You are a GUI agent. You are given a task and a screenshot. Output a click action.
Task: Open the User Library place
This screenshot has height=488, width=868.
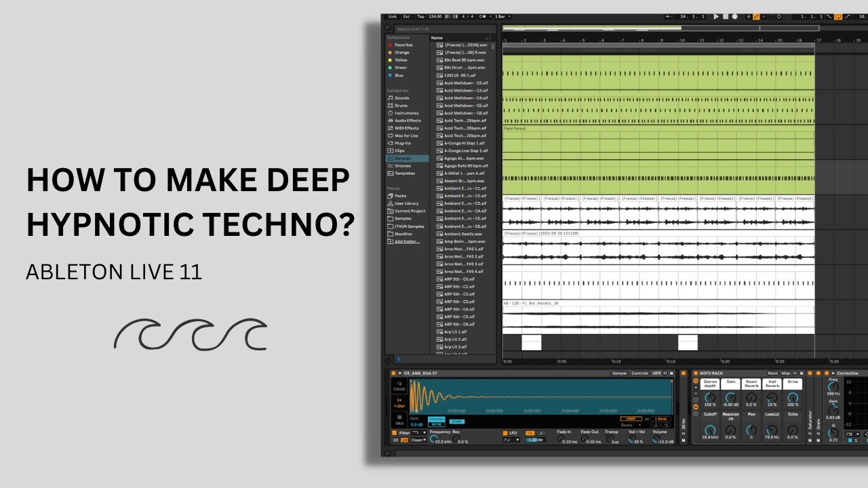(406, 203)
